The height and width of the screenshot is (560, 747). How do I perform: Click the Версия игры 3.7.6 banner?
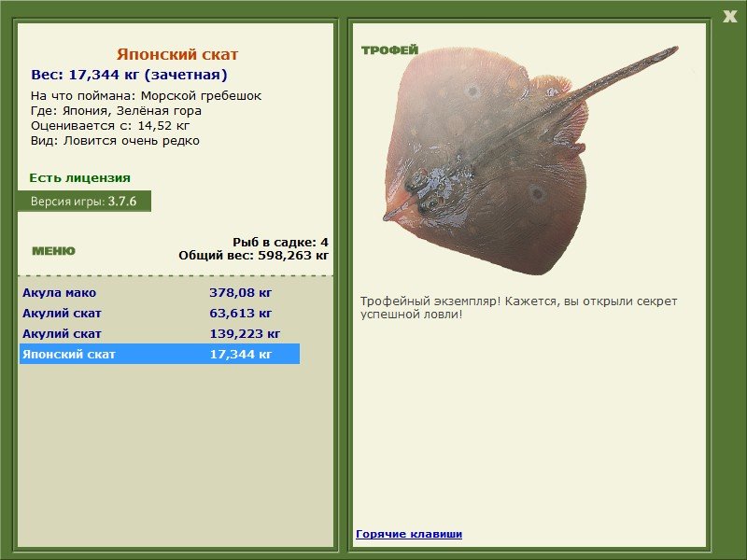[x=84, y=201]
